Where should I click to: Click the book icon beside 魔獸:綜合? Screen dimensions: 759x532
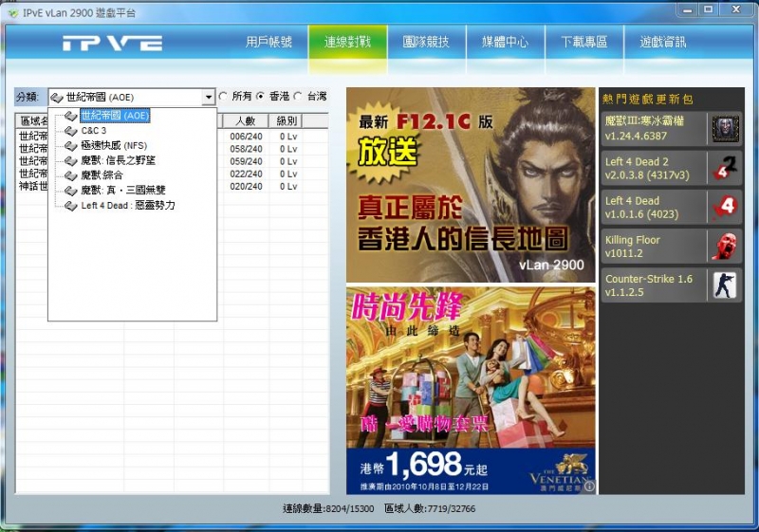coord(71,175)
